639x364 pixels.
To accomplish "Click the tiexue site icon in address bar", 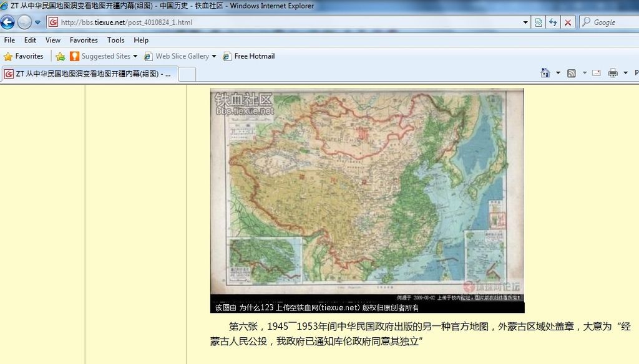I will coord(54,22).
